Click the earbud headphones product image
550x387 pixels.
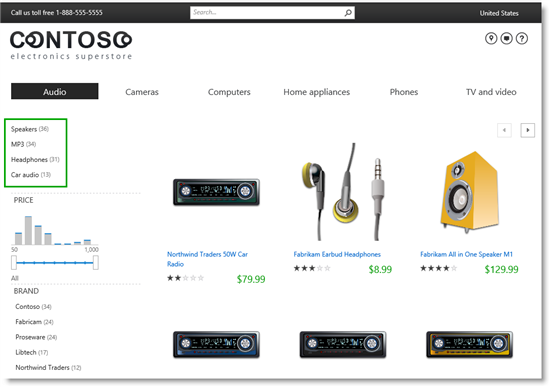343,192
